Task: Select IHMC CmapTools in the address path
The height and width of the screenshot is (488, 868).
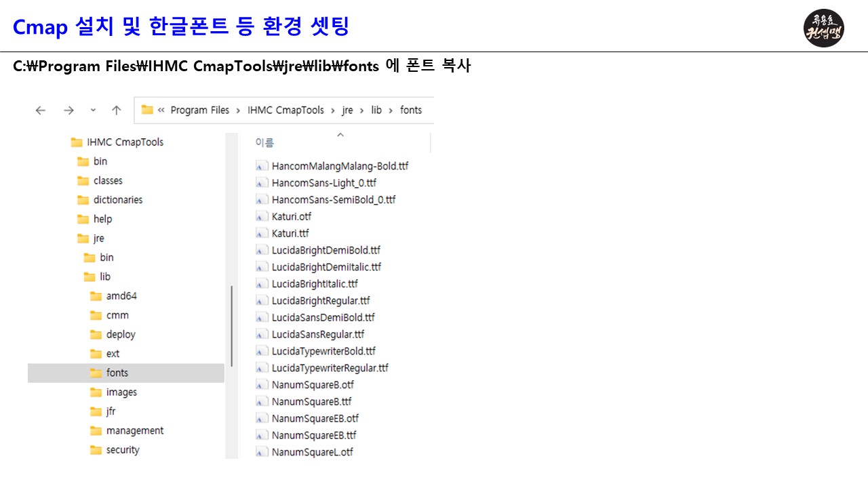Action: (x=285, y=110)
